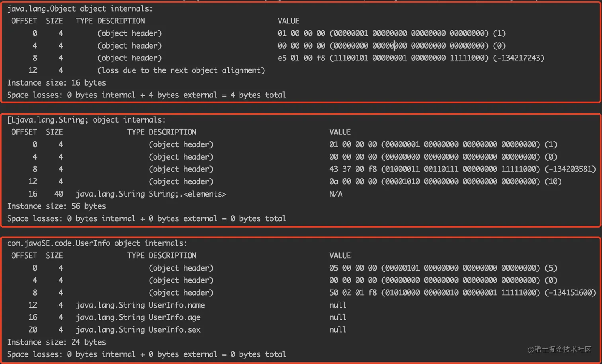Screen dimensions: 602x364
Task: Click 'Space losses' line ending '4 bytes total'
Action: pos(147,95)
